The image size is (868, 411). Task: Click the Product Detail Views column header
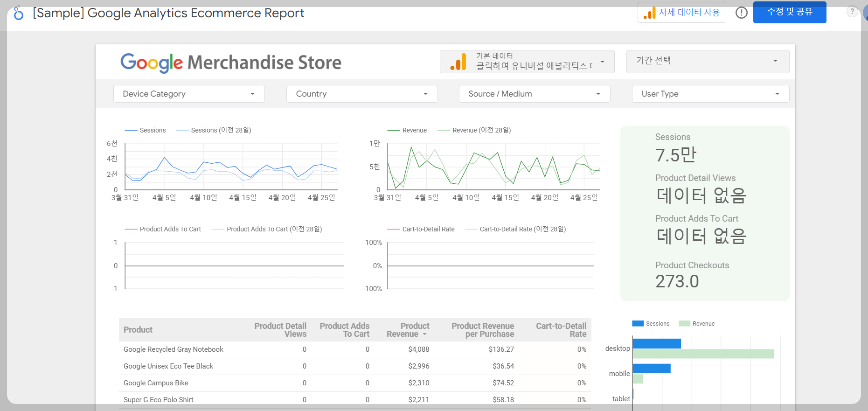pyautogui.click(x=280, y=330)
